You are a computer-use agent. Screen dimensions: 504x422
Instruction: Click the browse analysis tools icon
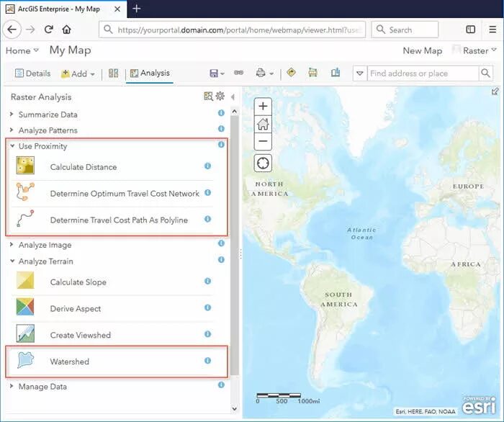tap(208, 96)
